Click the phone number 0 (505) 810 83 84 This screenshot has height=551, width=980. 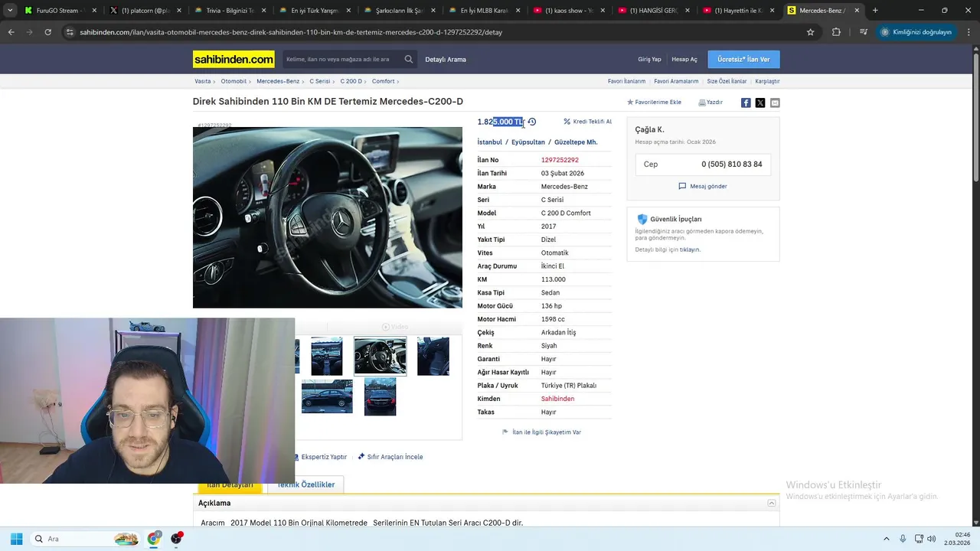(732, 165)
